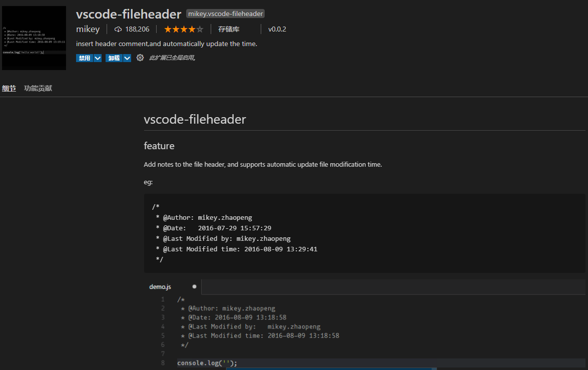The height and width of the screenshot is (370, 588).
Task: Expand the dropdown arrow next to 禁用
Action: pyautogui.click(x=98, y=58)
